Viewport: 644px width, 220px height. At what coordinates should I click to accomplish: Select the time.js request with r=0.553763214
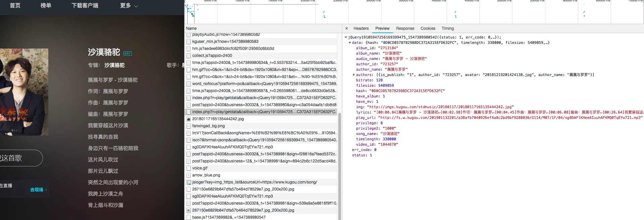[x=261, y=63]
